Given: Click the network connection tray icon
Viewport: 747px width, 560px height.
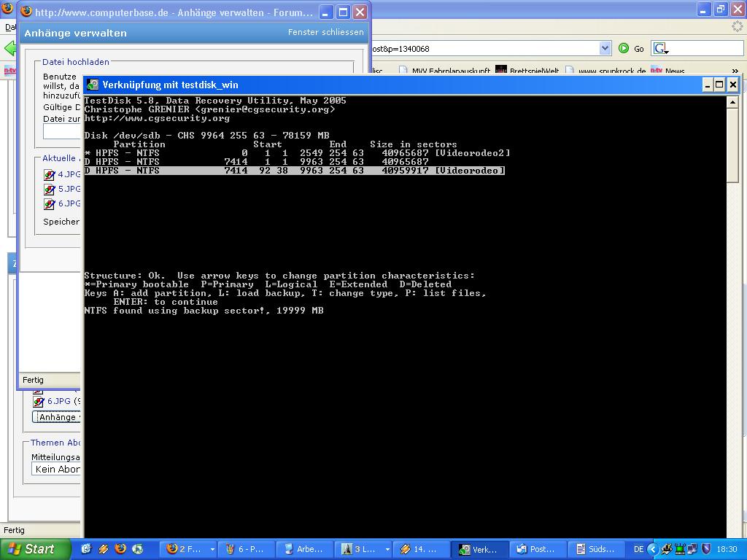Looking at the screenshot, I should 693,549.
